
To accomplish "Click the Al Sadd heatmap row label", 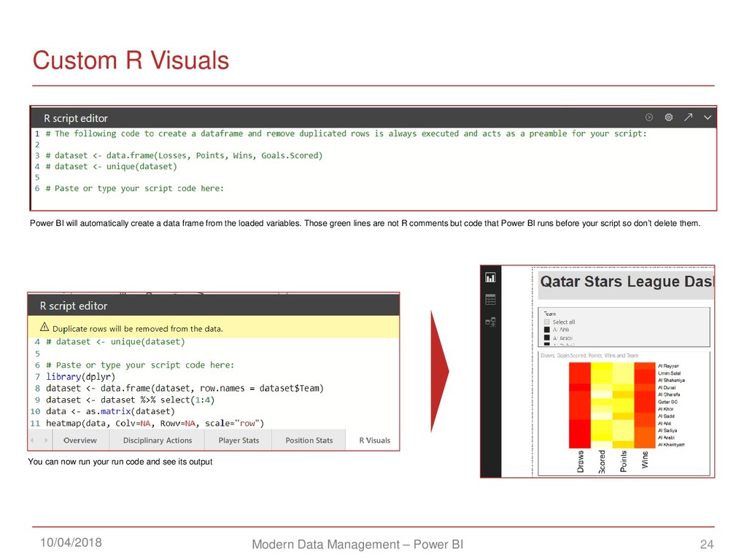I will point(666,416).
